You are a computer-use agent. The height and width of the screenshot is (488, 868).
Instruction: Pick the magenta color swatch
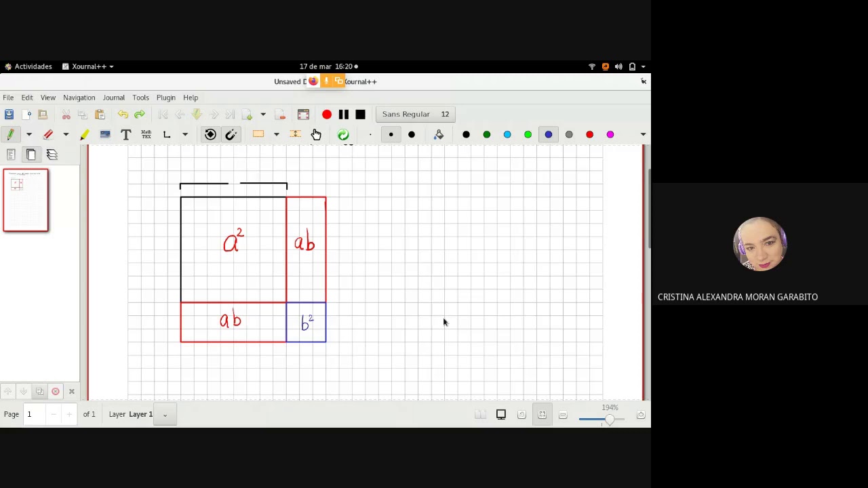610,134
